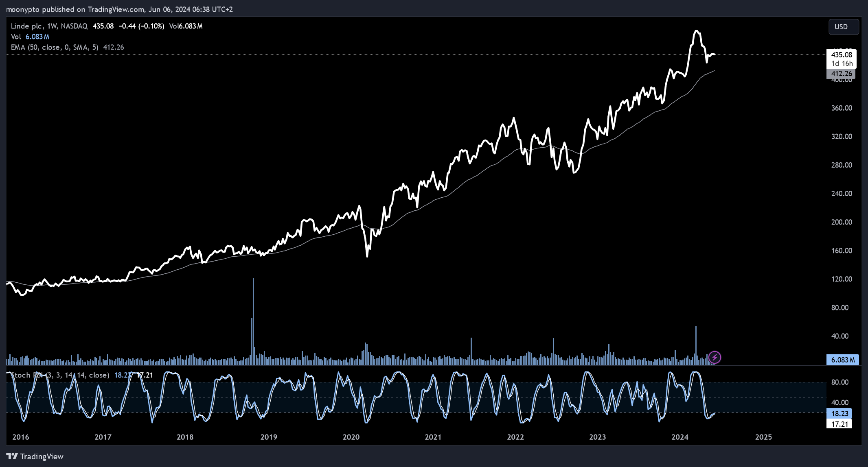Click the tall volume bar in early 2024
868x467 pixels.
click(x=696, y=345)
